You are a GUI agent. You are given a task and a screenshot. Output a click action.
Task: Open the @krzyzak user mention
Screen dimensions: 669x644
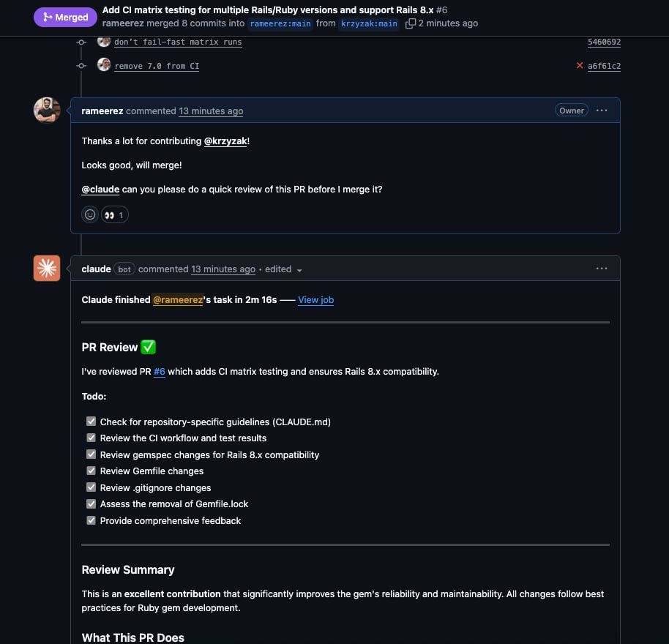click(225, 141)
